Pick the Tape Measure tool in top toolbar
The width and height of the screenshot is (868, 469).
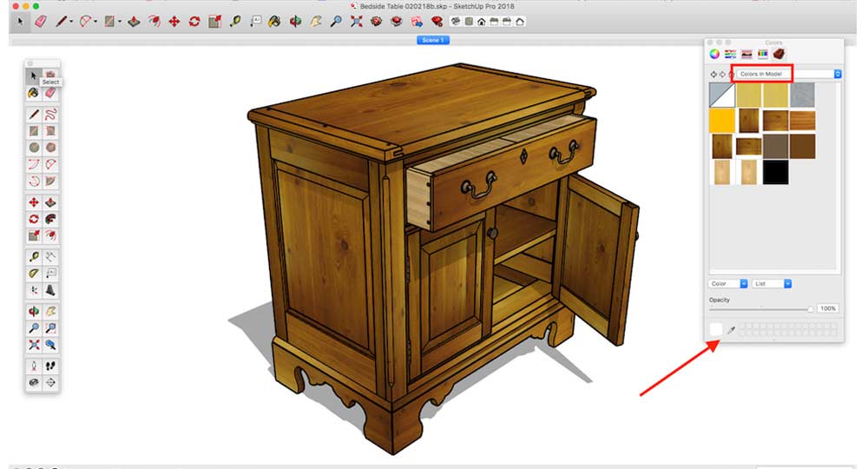[x=234, y=21]
